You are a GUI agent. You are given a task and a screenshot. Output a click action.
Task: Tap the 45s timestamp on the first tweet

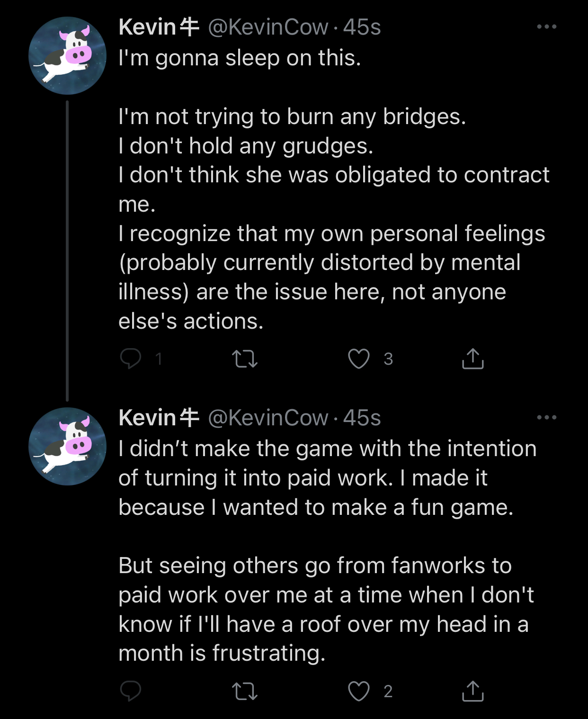(362, 27)
